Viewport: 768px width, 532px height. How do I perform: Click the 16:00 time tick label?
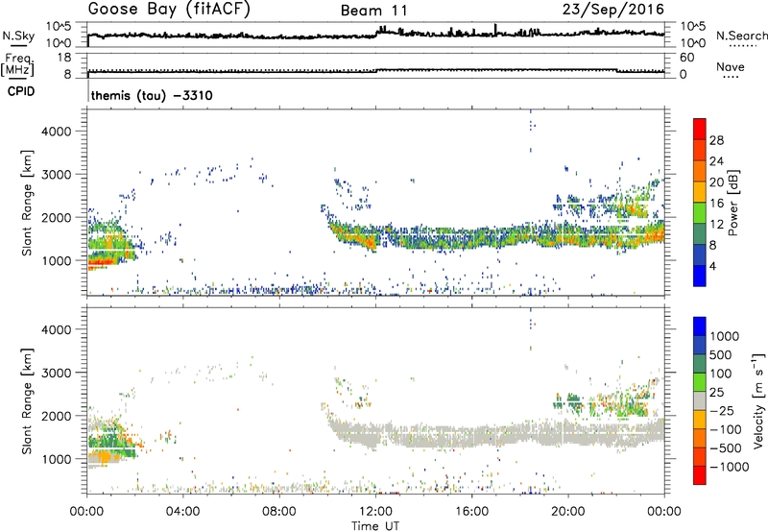pos(471,512)
